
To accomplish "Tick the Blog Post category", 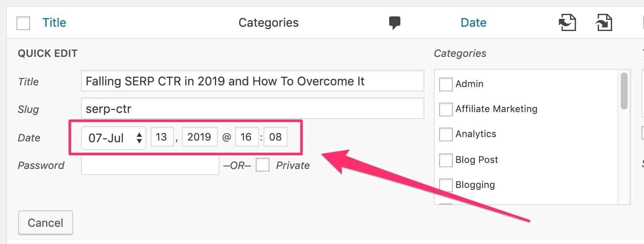I will tap(446, 160).
